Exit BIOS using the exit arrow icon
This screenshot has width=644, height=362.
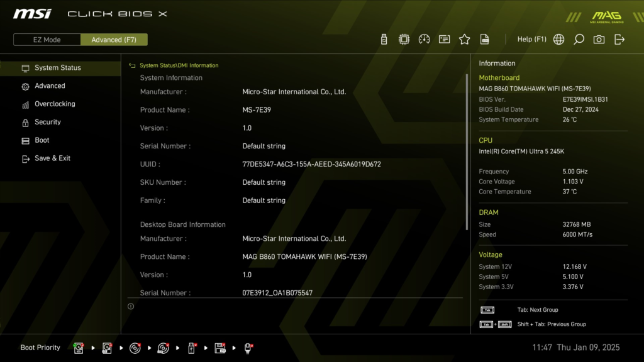618,38
